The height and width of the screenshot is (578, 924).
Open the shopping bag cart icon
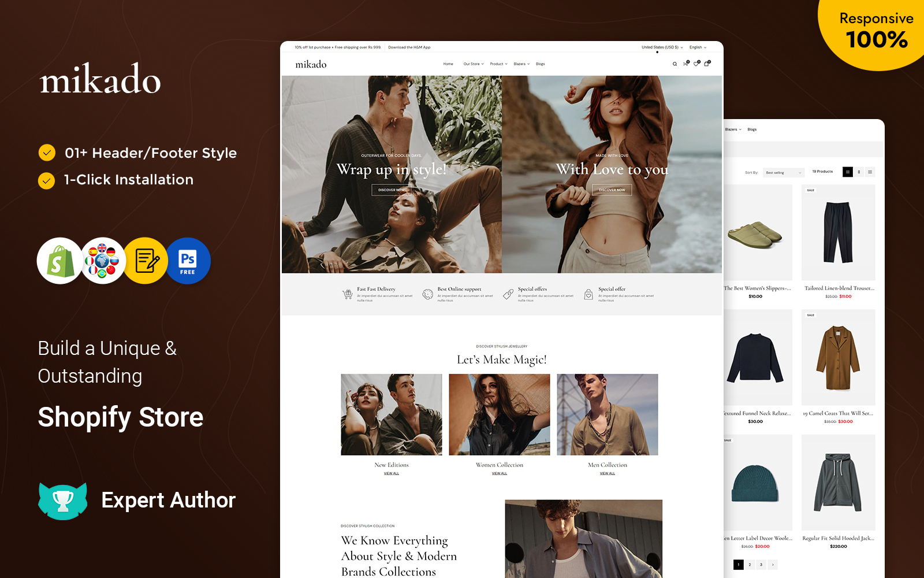pos(707,64)
